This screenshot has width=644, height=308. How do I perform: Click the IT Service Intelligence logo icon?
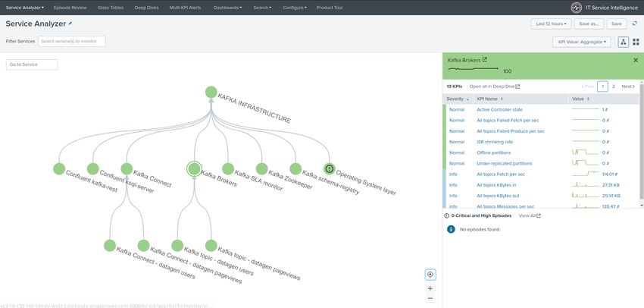tap(577, 8)
